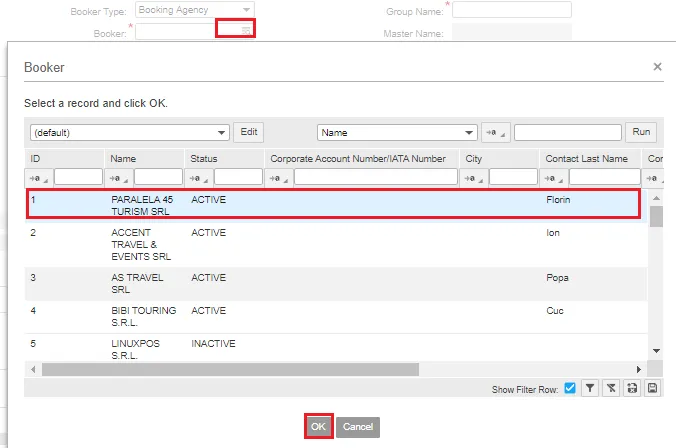This screenshot has height=448, width=676.
Task: Click the export to Excel icon
Action: tap(632, 388)
